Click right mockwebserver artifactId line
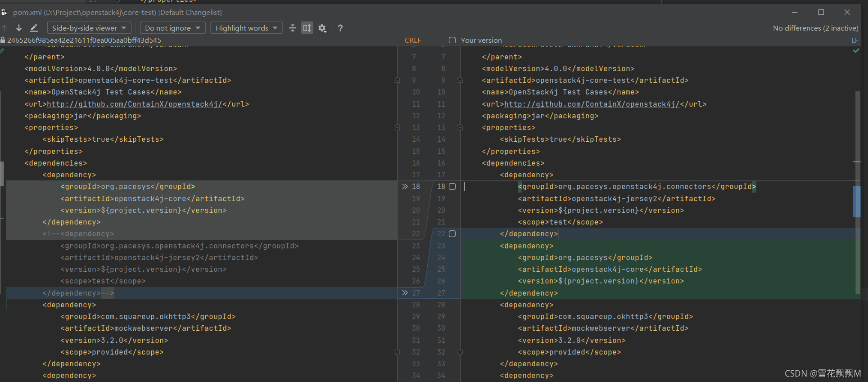This screenshot has width=868, height=382. click(603, 328)
